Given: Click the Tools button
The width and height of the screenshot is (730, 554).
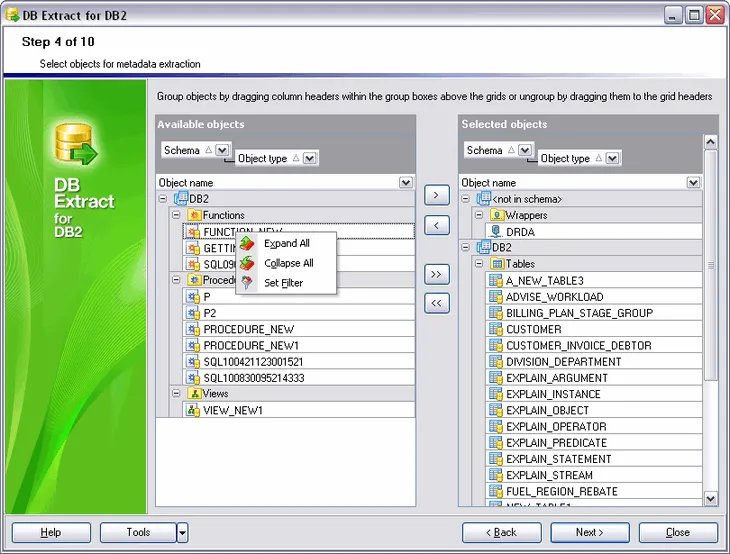Looking at the screenshot, I should pos(138,533).
